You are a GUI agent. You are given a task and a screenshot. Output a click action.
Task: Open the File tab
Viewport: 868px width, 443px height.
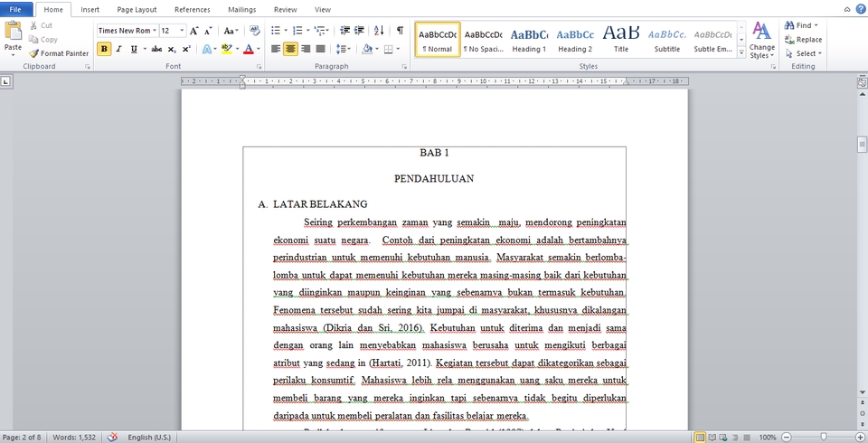point(15,9)
